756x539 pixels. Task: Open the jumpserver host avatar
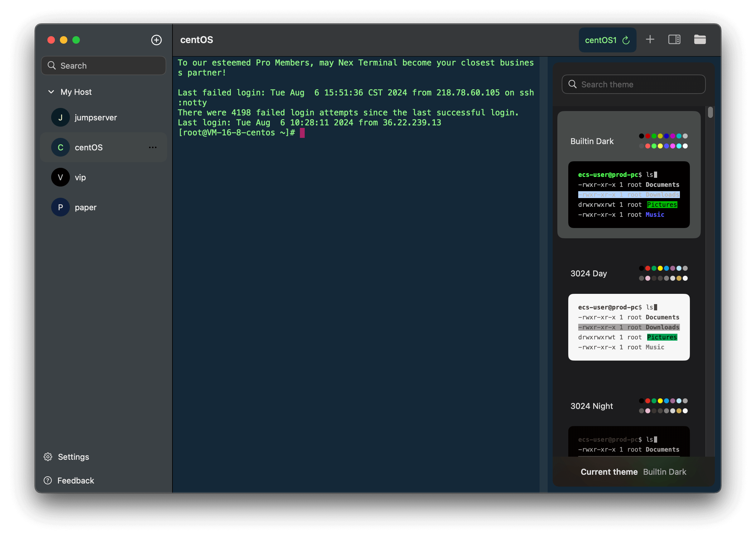click(61, 118)
